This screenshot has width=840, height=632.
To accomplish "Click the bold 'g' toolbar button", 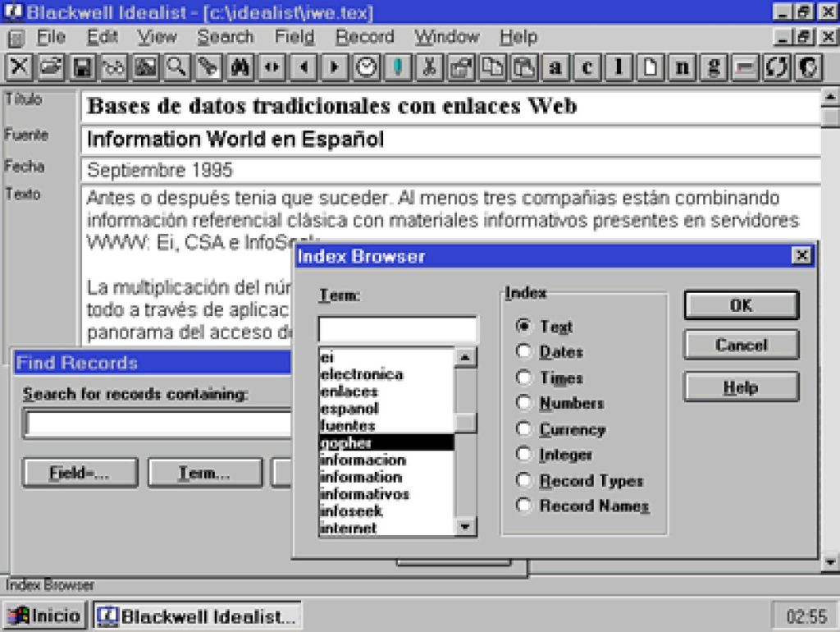I will pos(714,67).
